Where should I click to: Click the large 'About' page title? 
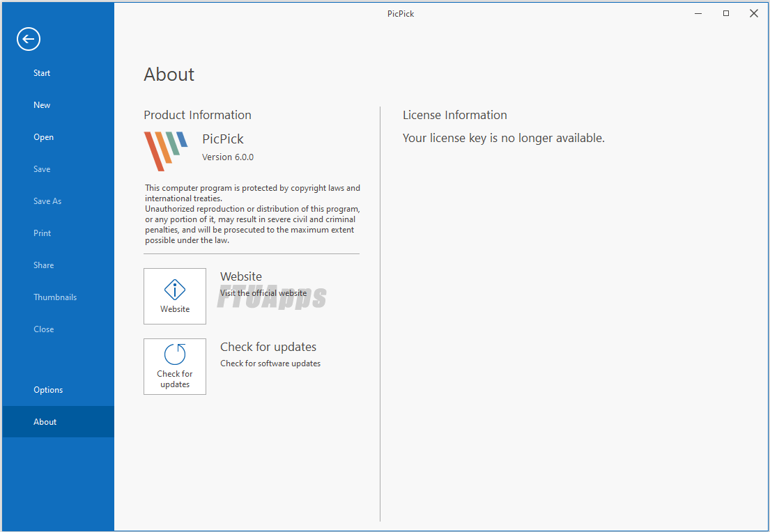click(169, 75)
